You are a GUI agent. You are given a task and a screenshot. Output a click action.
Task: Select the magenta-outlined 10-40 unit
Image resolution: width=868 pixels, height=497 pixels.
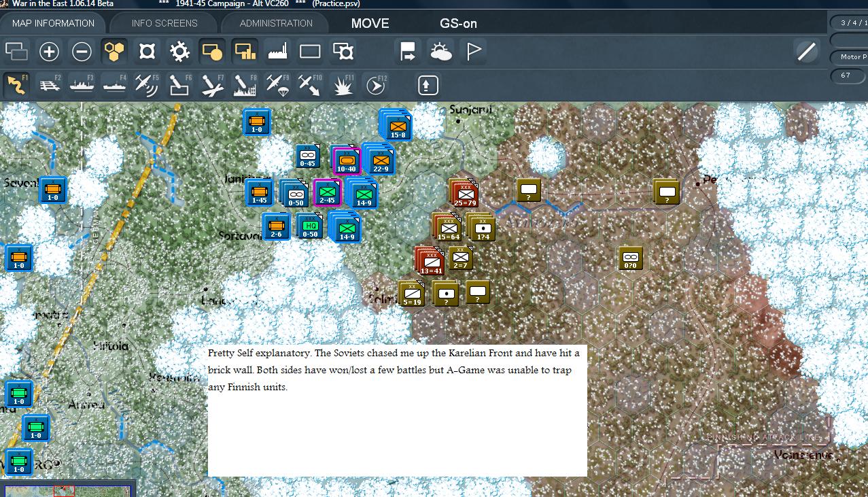click(x=346, y=161)
